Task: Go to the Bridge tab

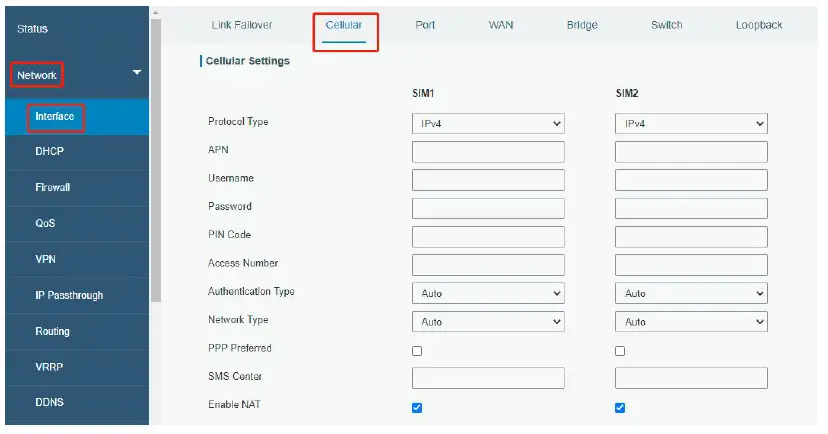Action: click(x=581, y=25)
